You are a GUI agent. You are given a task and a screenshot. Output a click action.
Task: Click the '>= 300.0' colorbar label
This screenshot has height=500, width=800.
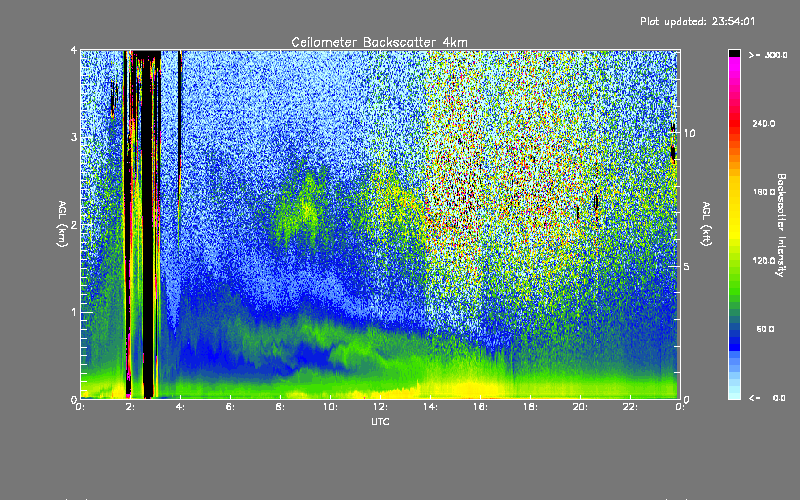pos(767,55)
